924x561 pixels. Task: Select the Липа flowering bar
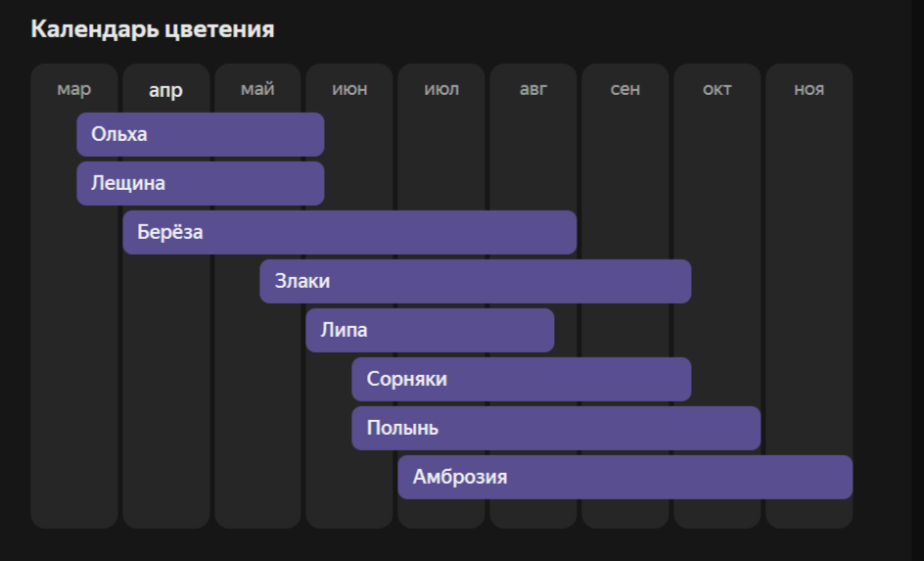pyautogui.click(x=430, y=330)
